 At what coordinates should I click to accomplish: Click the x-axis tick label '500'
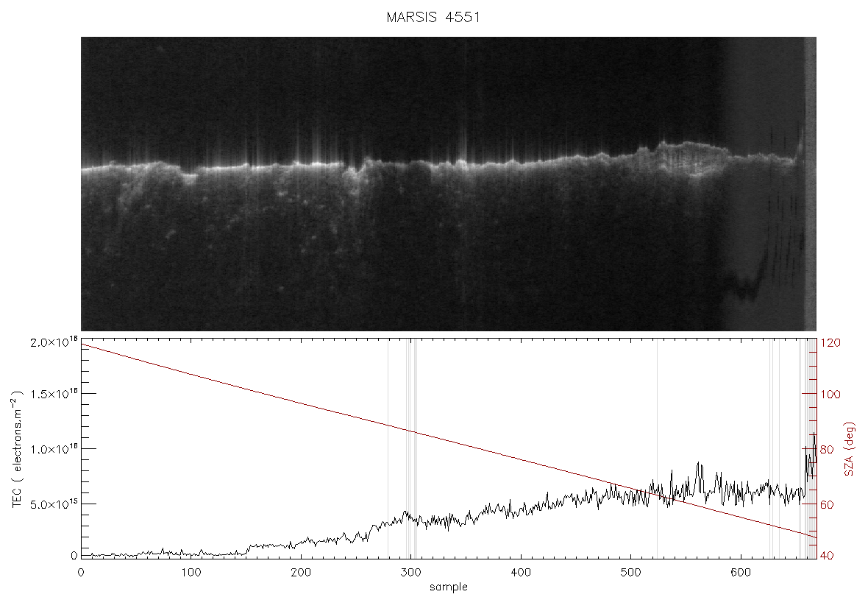[630, 573]
